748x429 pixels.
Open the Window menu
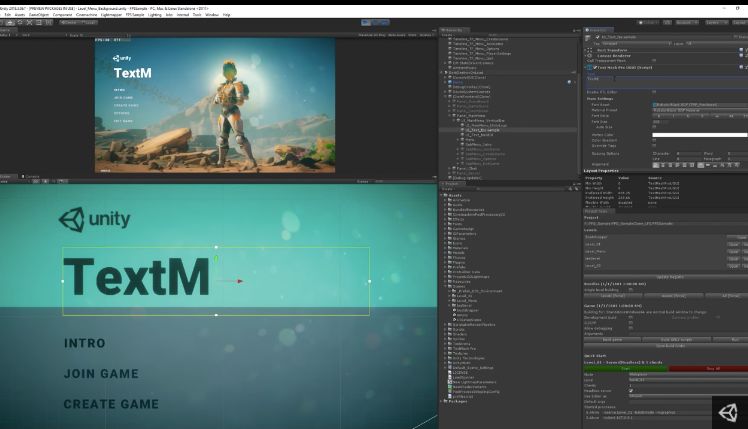(x=212, y=15)
